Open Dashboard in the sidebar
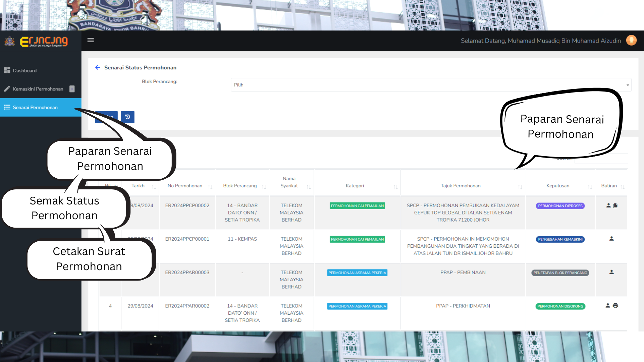 [x=25, y=70]
